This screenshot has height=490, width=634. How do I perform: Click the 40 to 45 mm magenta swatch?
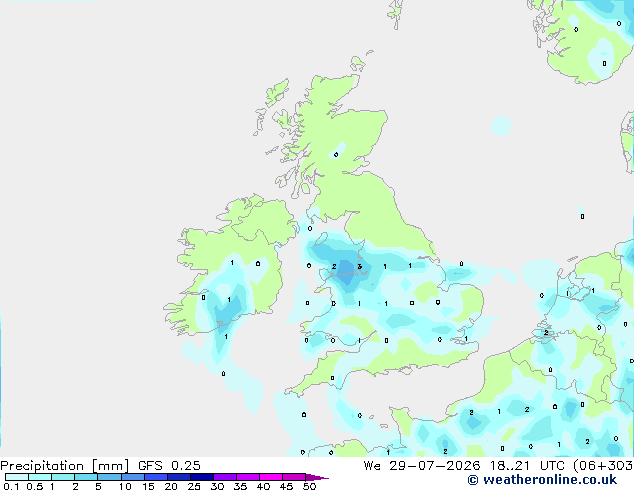coord(271,477)
